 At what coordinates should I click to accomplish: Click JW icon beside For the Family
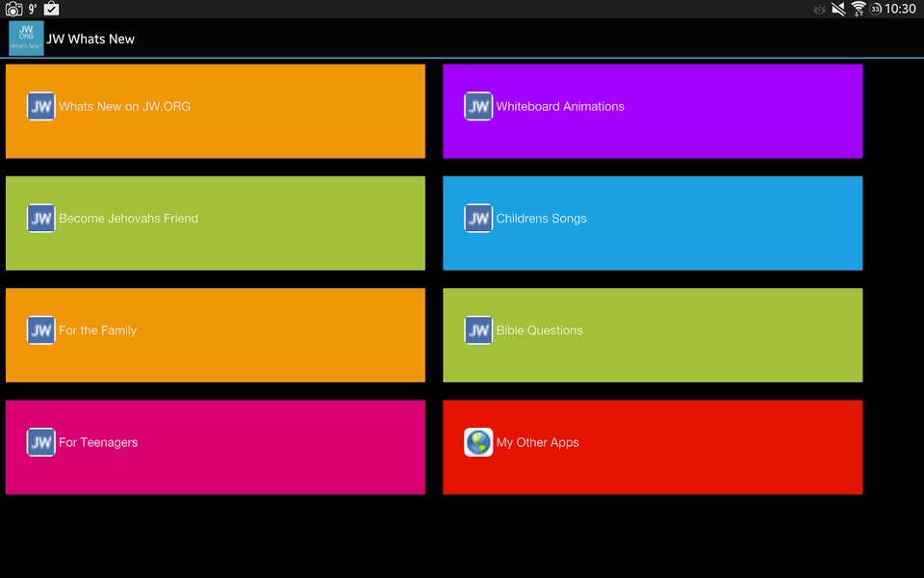coord(40,330)
